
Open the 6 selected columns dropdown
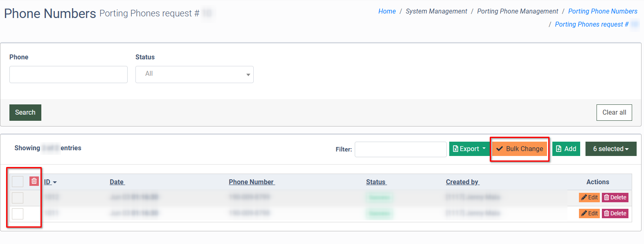point(610,149)
